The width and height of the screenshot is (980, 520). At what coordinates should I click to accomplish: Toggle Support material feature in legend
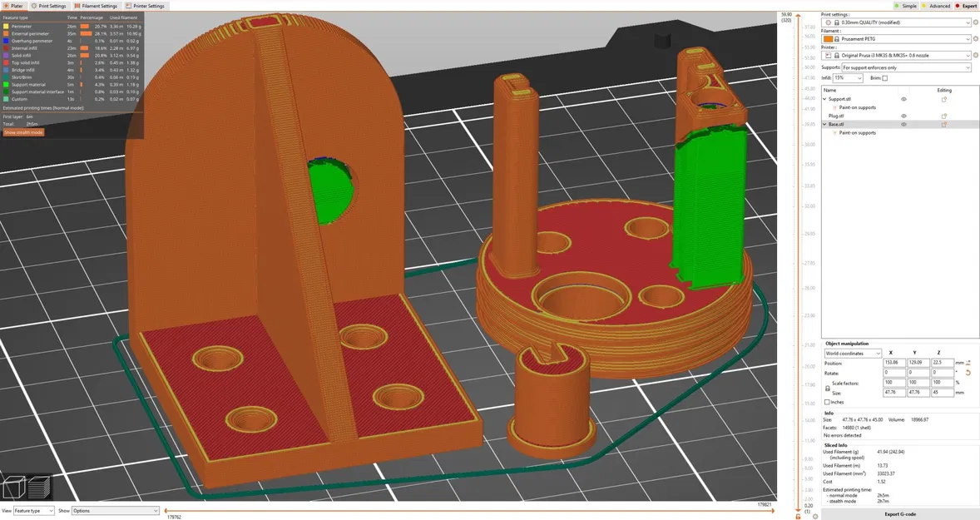72,84
